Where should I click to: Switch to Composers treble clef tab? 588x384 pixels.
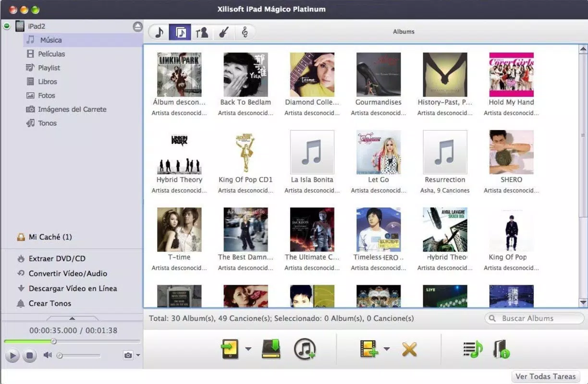click(244, 32)
